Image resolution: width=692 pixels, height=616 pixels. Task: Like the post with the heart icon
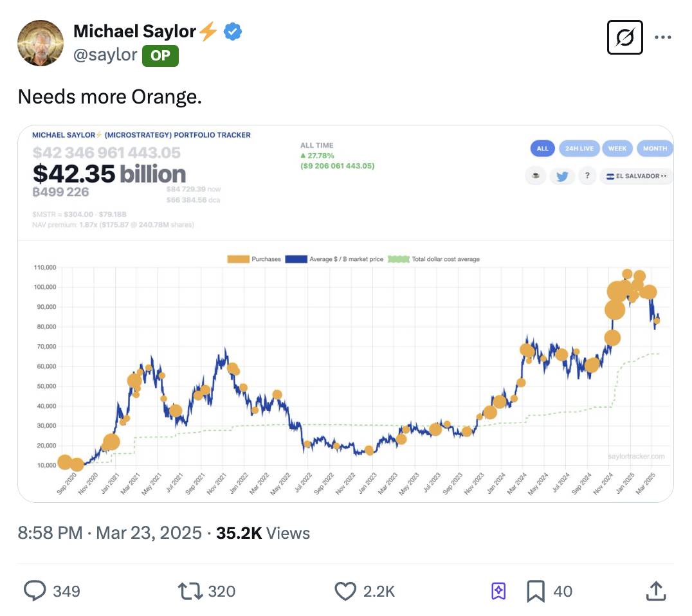[345, 590]
